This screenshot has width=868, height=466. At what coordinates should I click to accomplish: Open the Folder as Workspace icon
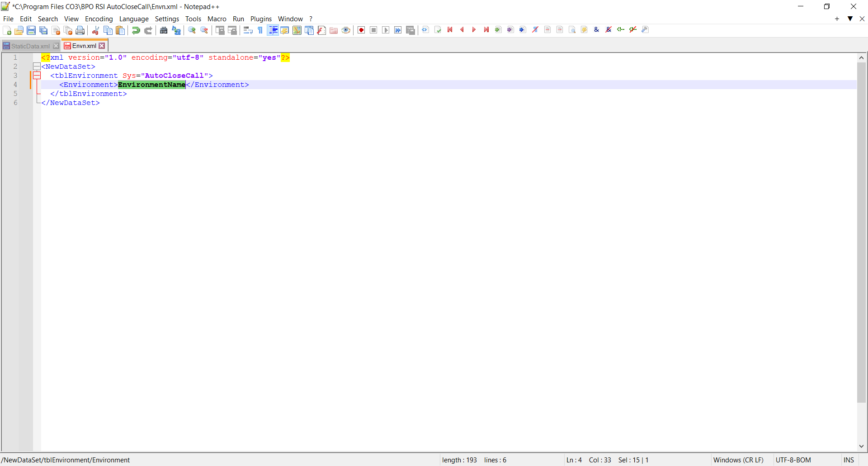[334, 30]
